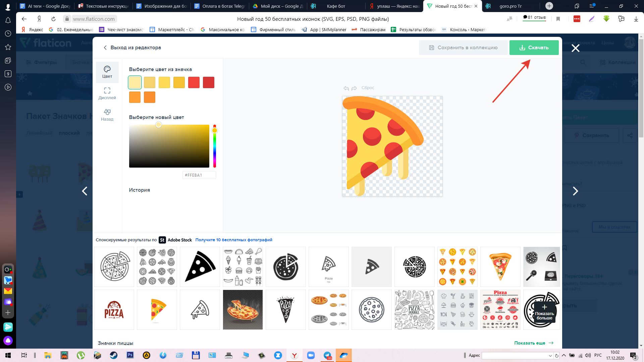Switch to the Кафе бот browser tab

335,6
